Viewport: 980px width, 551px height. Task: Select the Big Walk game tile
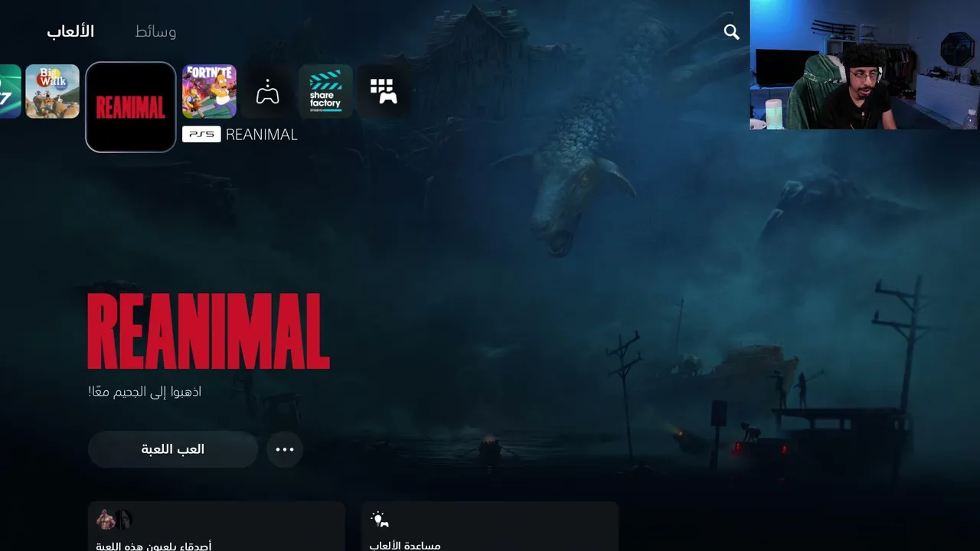point(52,91)
